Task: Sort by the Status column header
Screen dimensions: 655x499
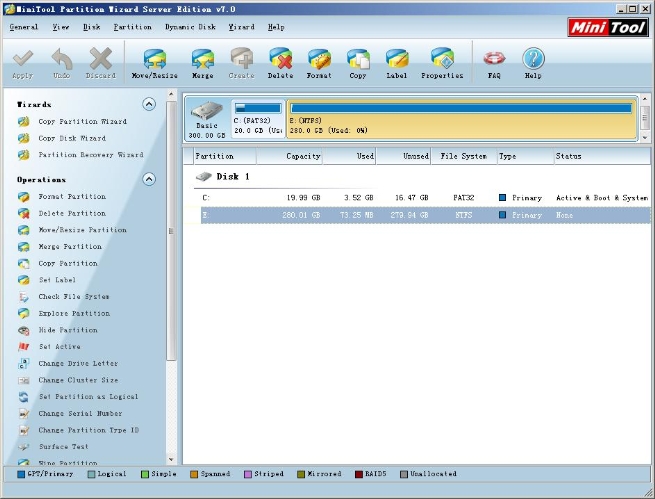Action: 602,156
